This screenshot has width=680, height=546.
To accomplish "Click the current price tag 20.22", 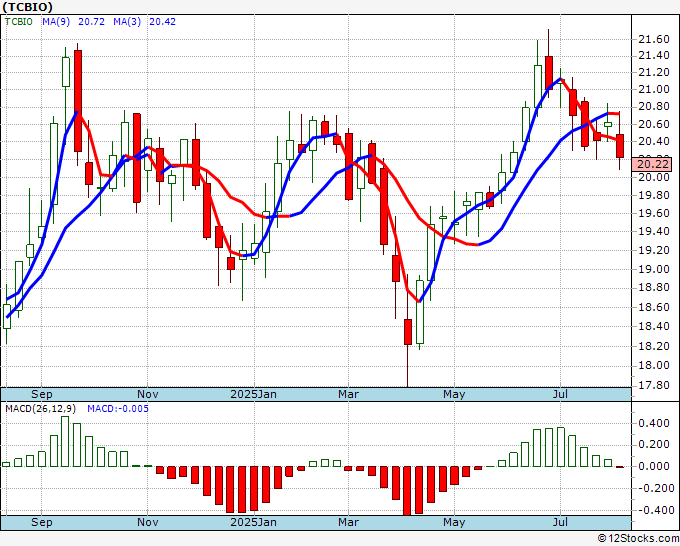I will tap(654, 164).
